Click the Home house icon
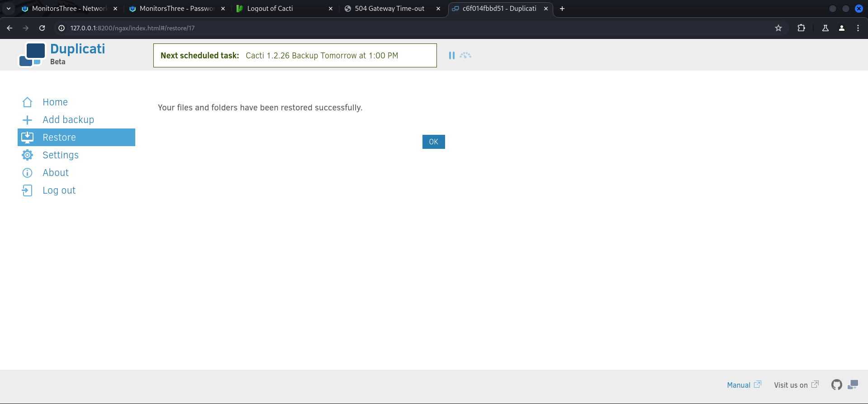This screenshot has height=404, width=868. [27, 102]
